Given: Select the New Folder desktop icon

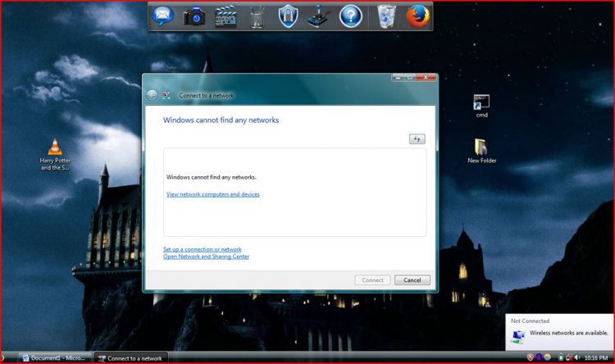Looking at the screenshot, I should [481, 151].
